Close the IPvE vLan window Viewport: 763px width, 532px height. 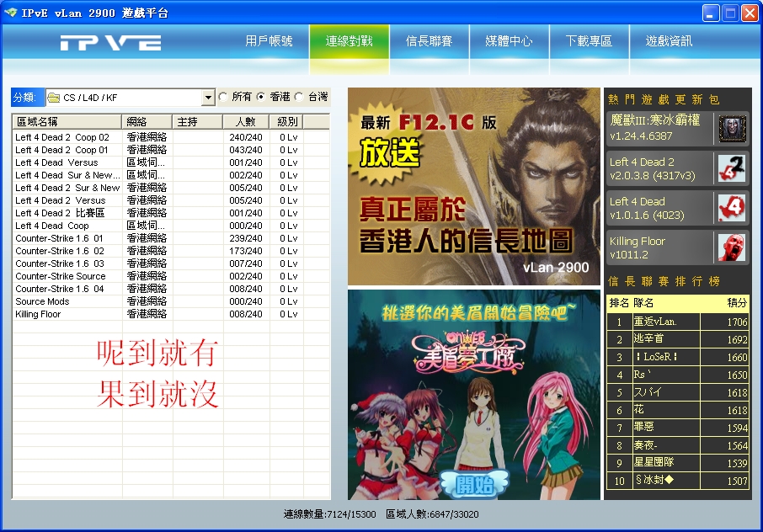pos(750,13)
